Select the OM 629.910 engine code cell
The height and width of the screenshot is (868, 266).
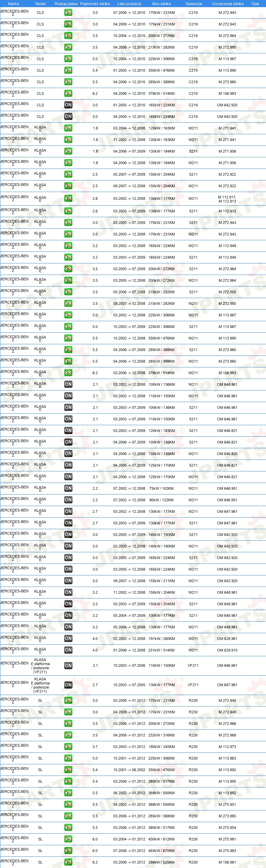pos(227,650)
